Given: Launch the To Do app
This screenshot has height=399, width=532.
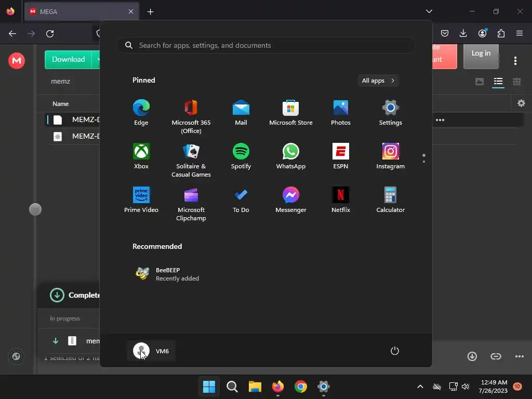Looking at the screenshot, I should [241, 200].
